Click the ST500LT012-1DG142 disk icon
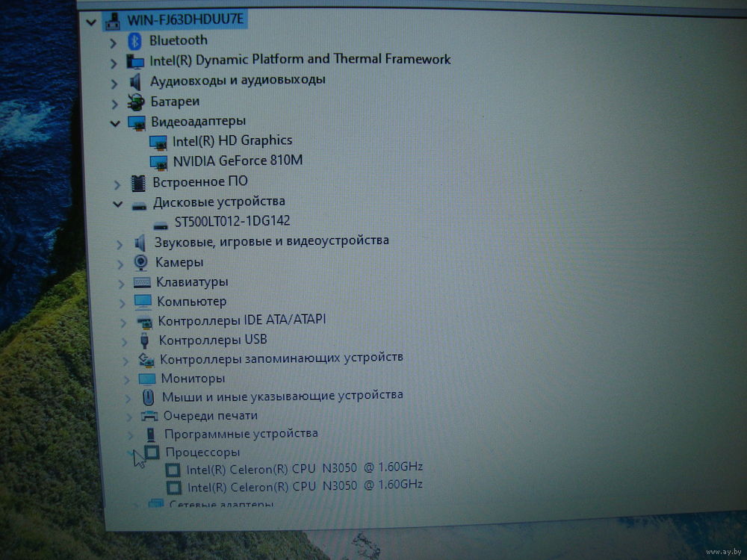The width and height of the screenshot is (747, 560). click(x=161, y=225)
